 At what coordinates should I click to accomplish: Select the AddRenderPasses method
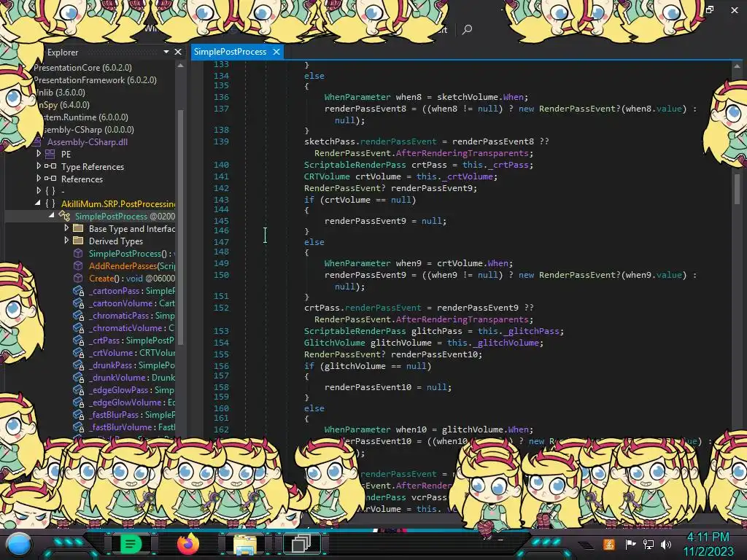click(x=132, y=265)
